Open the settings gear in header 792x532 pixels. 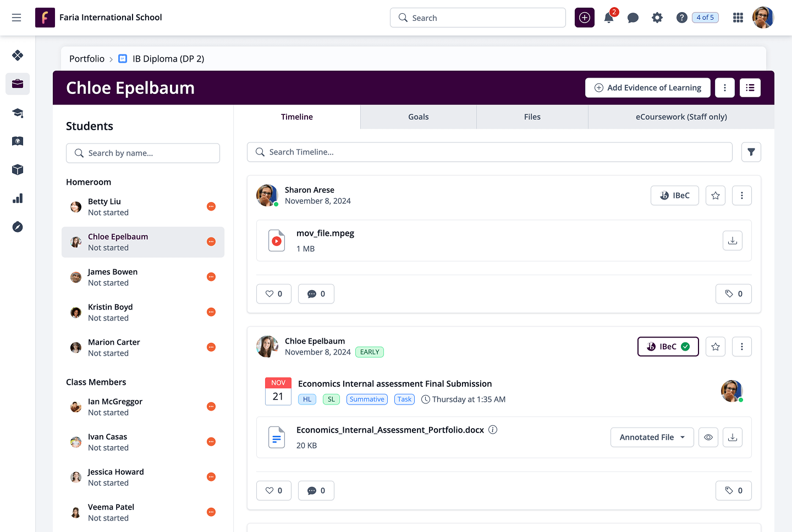(x=657, y=18)
